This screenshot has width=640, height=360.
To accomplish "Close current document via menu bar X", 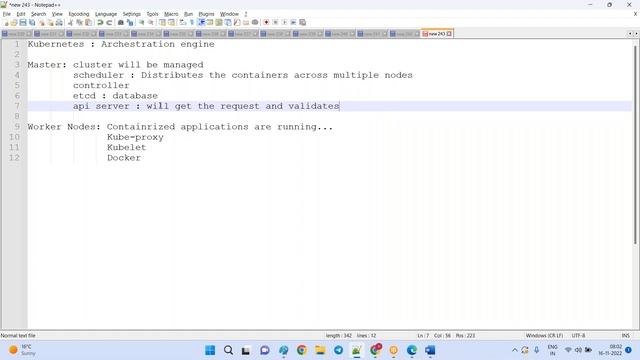I will [635, 14].
